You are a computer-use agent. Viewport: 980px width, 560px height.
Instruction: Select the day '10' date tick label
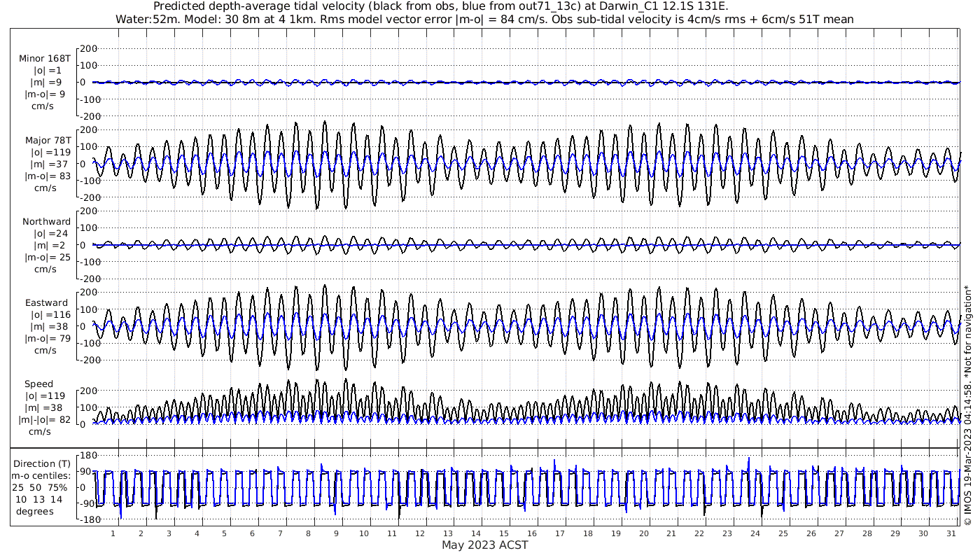(x=364, y=533)
